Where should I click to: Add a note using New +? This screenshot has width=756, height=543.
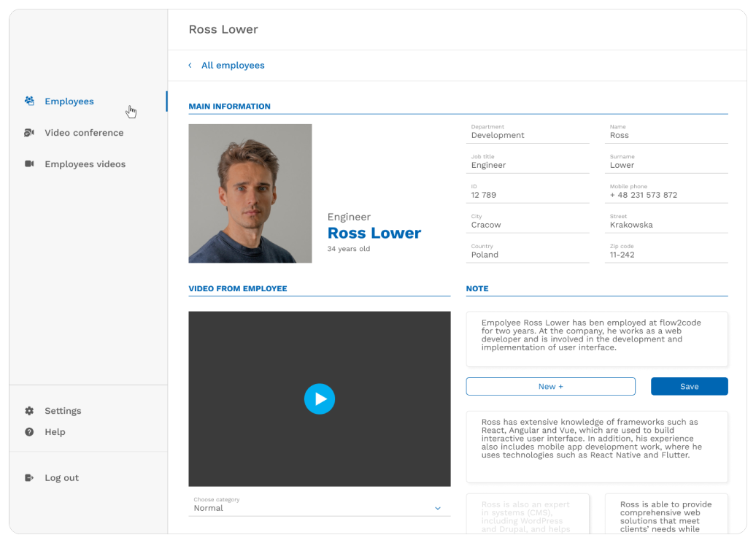pos(550,386)
